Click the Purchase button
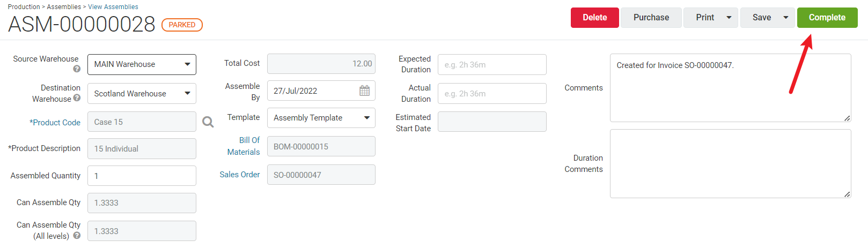 coord(651,18)
